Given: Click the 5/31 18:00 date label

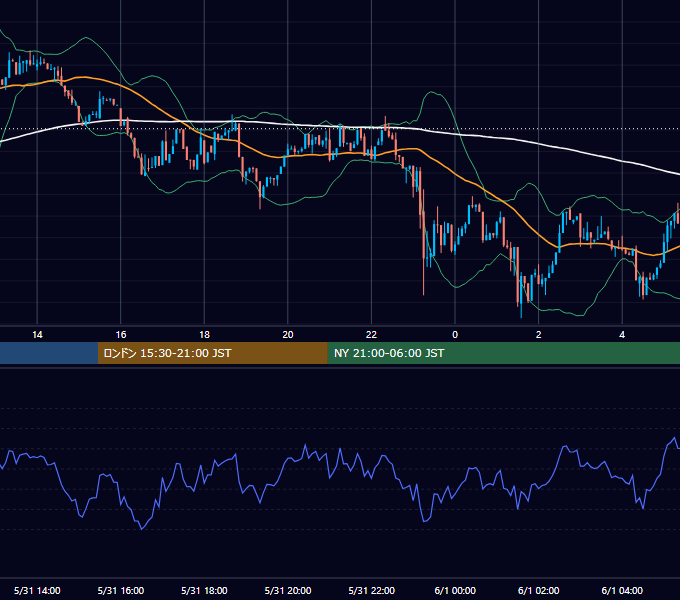Looking at the screenshot, I should [x=204, y=590].
